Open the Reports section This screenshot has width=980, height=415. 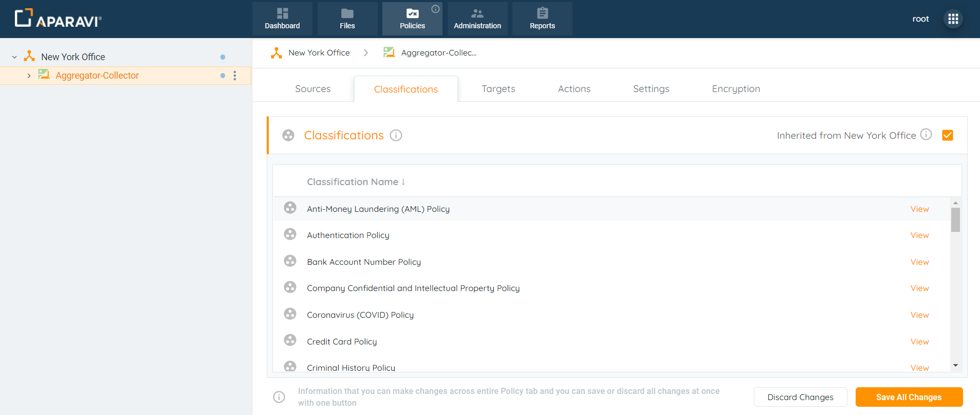542,19
